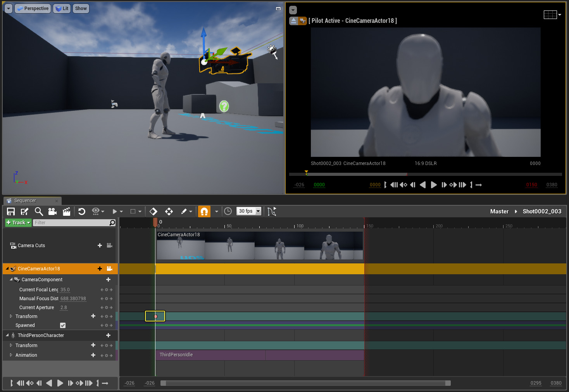The width and height of the screenshot is (569, 392).
Task: Click the Save sequence icon in Sequencer toolbar
Action: (11, 211)
